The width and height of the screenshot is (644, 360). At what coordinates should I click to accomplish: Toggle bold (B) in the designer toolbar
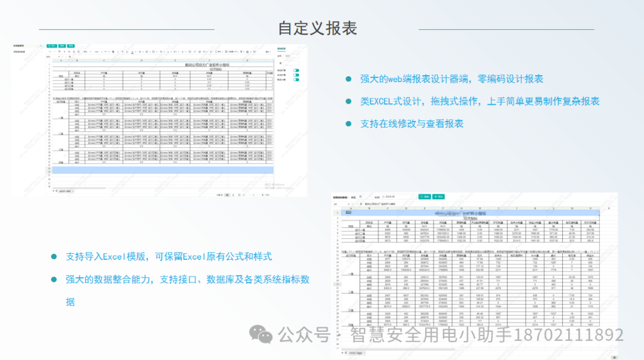[113, 52]
